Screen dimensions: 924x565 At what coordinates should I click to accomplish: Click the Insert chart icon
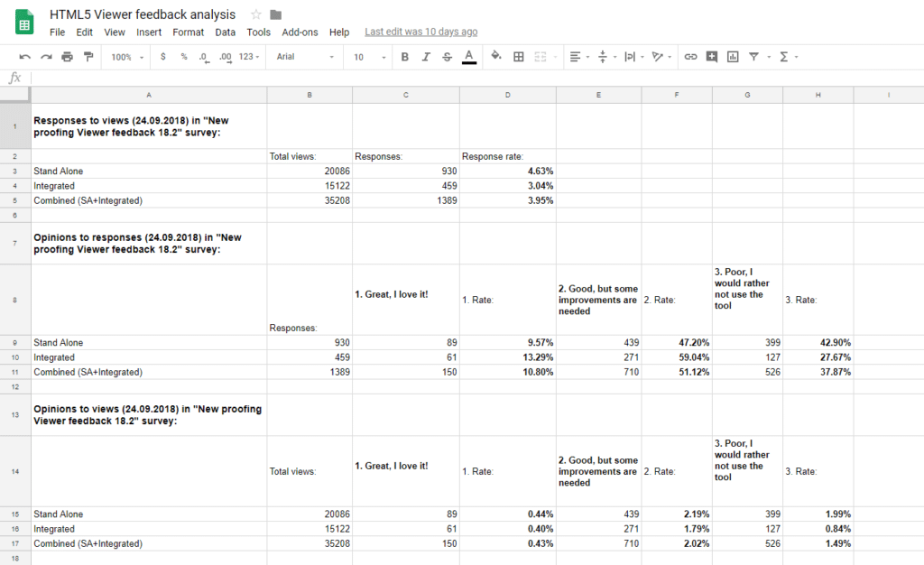[733, 57]
